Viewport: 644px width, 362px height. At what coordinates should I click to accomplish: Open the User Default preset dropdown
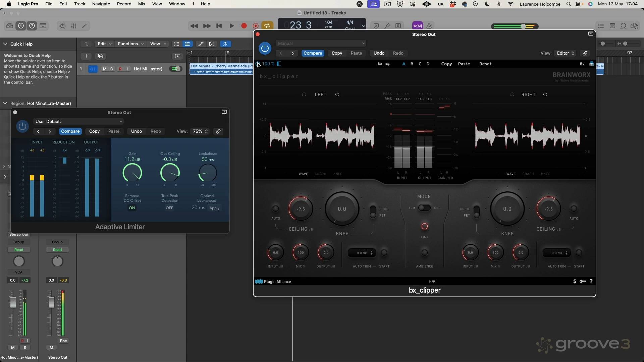(79, 121)
